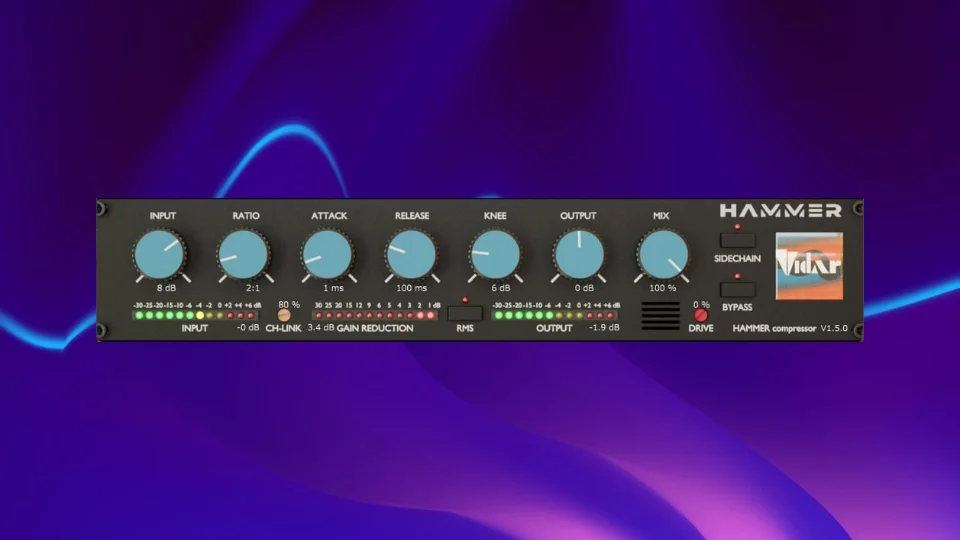
Task: Toggle the SIDECHAIN button
Action: (x=737, y=240)
